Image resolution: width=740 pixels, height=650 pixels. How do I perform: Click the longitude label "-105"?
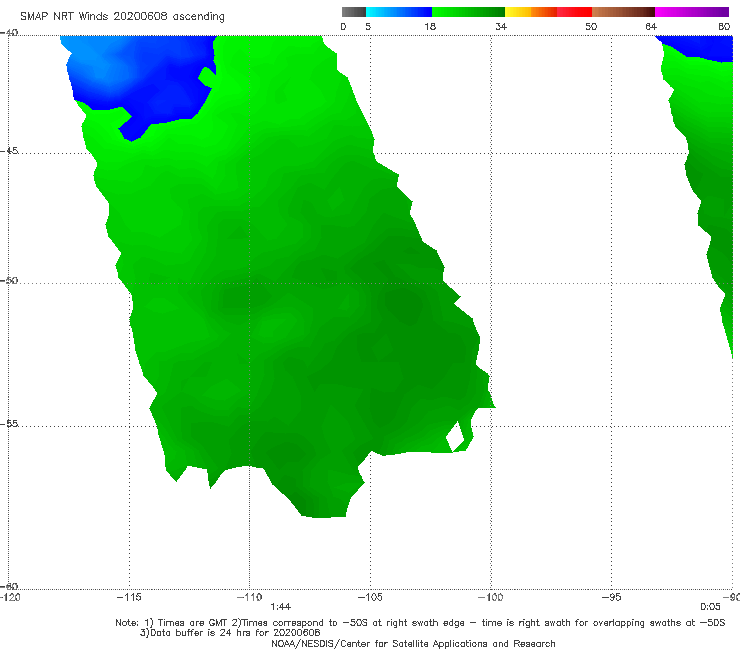tap(370, 598)
